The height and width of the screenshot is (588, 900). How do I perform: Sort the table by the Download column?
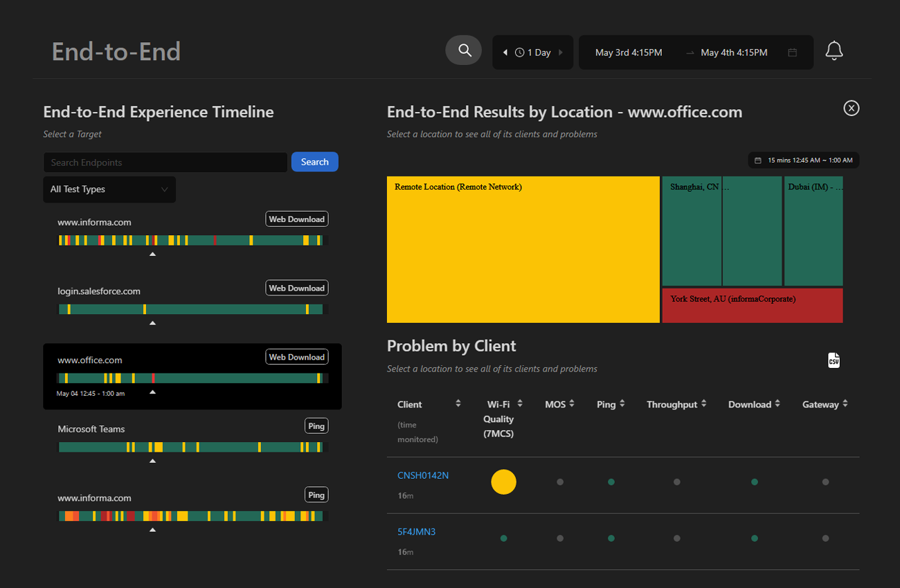point(778,403)
